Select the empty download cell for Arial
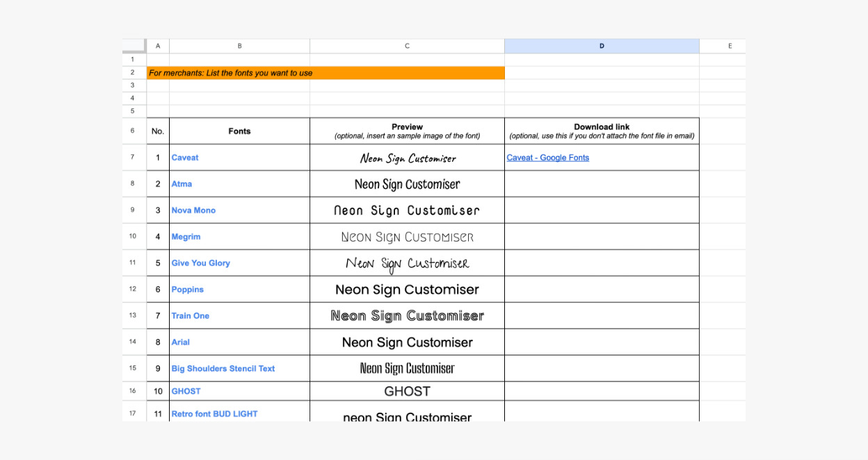The image size is (868, 460). click(602, 343)
